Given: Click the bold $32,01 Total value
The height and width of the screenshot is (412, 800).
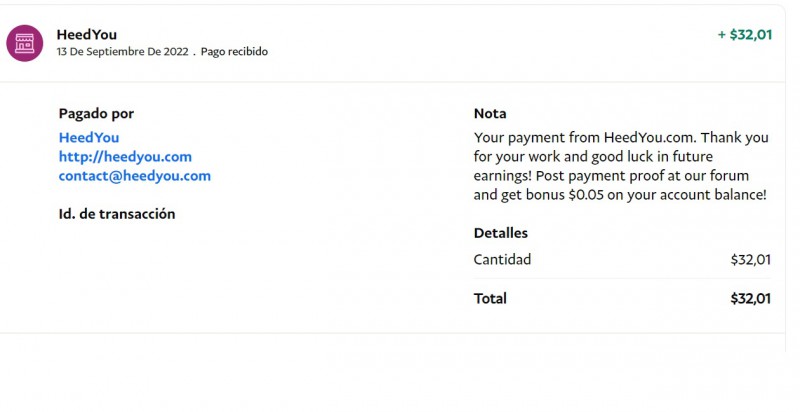Looking at the screenshot, I should click(x=750, y=298).
